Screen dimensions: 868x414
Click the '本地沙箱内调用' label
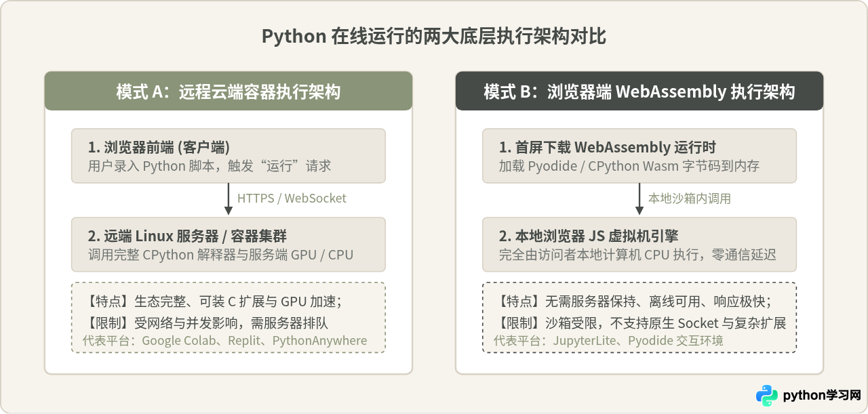pyautogui.click(x=690, y=199)
